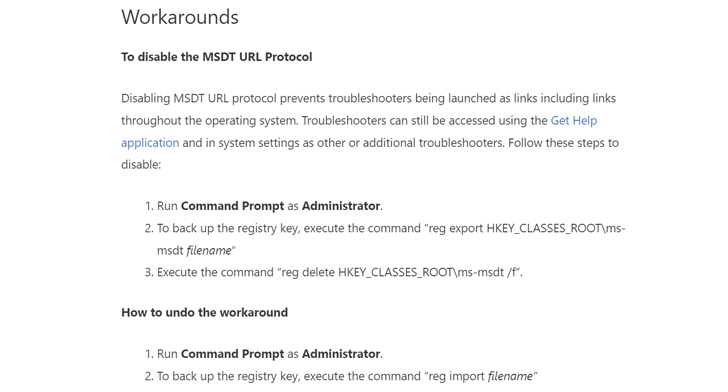Click the 'reg export HKEY_CLASSES_ROOT\ms-' command text

click(527, 229)
